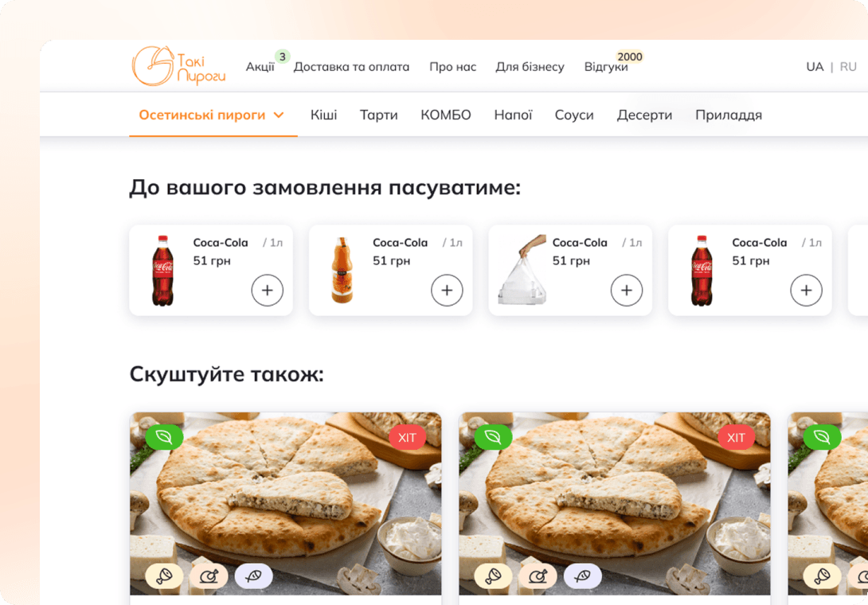The width and height of the screenshot is (868, 605).
Task: Open Доставка та оплата page
Action: (x=351, y=67)
